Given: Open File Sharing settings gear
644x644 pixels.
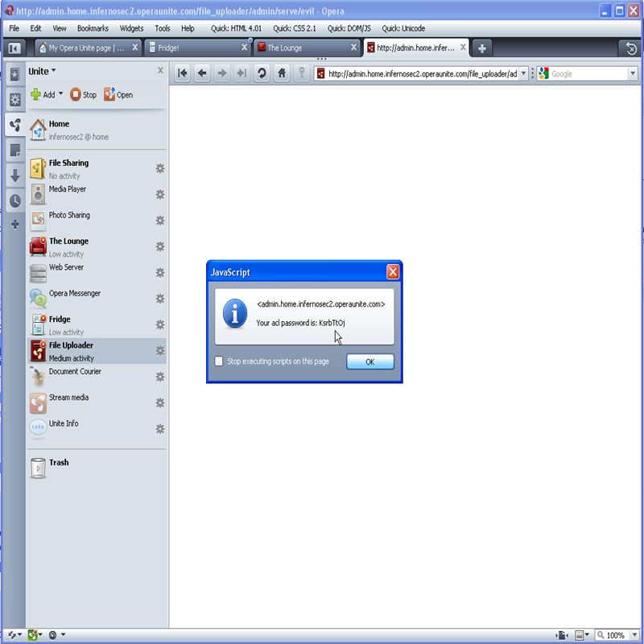Looking at the screenshot, I should tap(160, 168).
